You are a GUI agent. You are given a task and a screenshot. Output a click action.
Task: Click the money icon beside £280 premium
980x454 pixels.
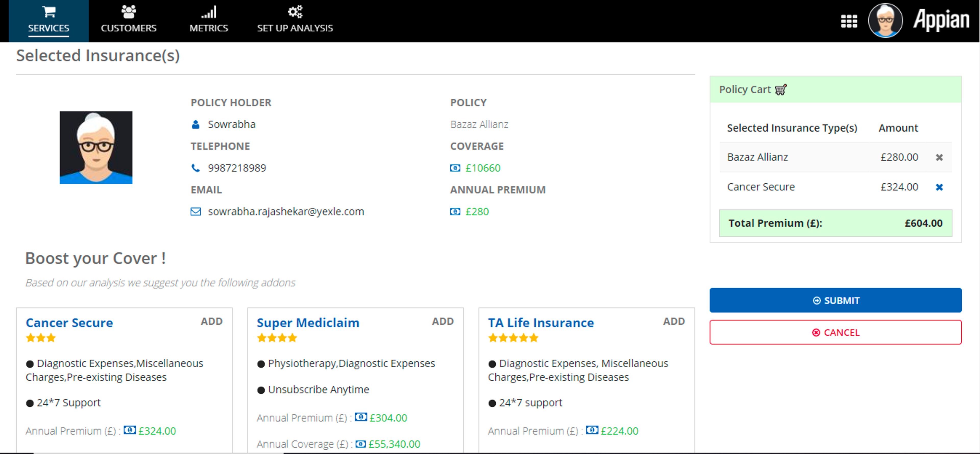tap(455, 211)
